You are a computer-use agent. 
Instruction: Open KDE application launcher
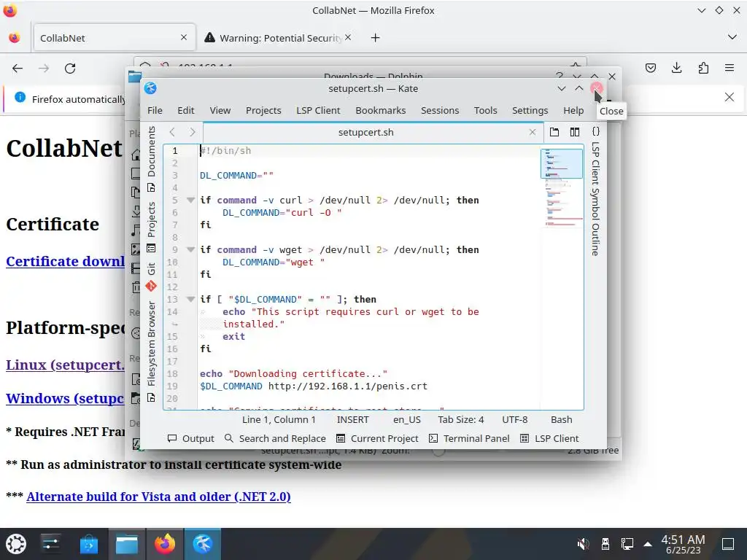pos(16,544)
